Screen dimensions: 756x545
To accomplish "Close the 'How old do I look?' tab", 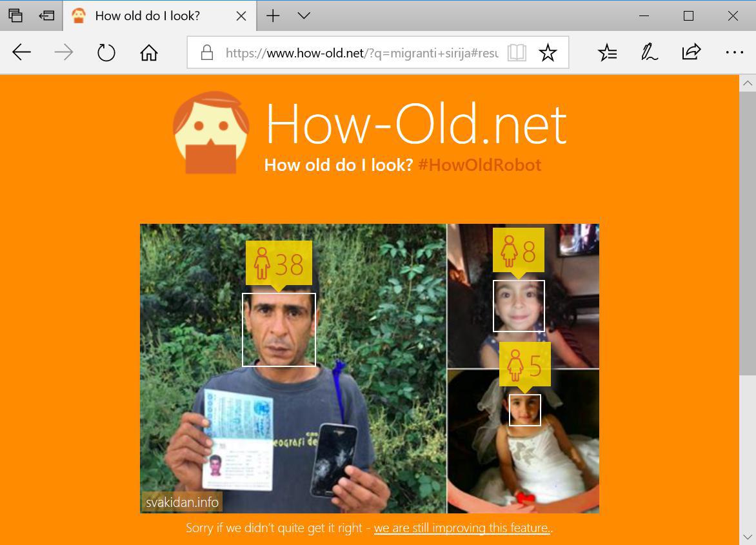I will (241, 15).
